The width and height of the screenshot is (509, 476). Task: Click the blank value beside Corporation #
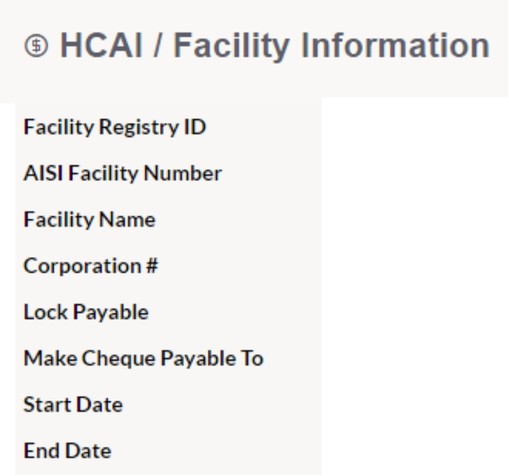tap(415, 266)
